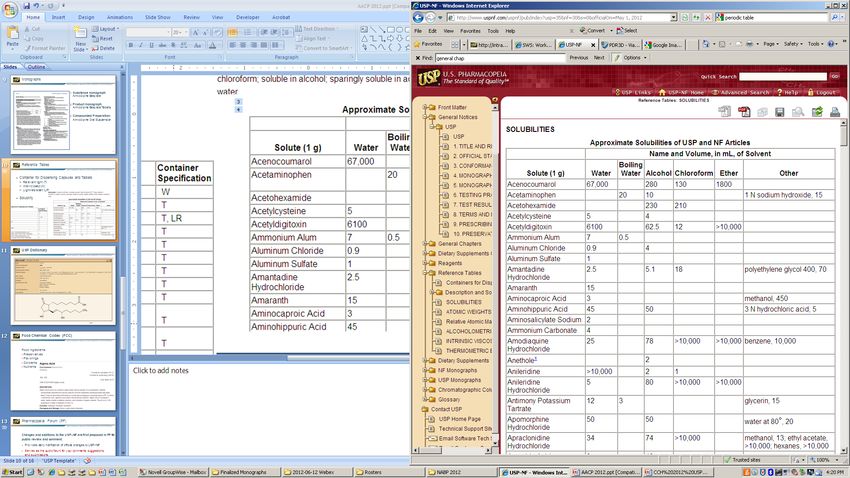Click the Format Painter tool

(x=44, y=48)
